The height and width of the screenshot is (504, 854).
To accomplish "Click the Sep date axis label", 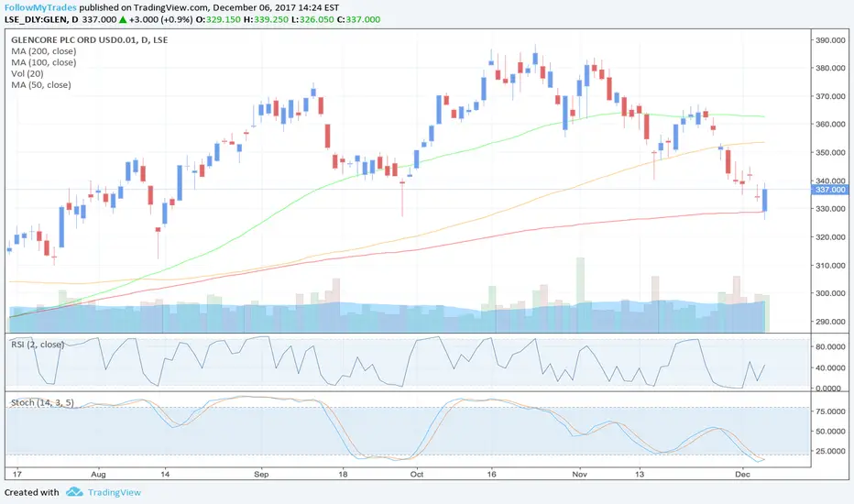I will click(x=261, y=474).
